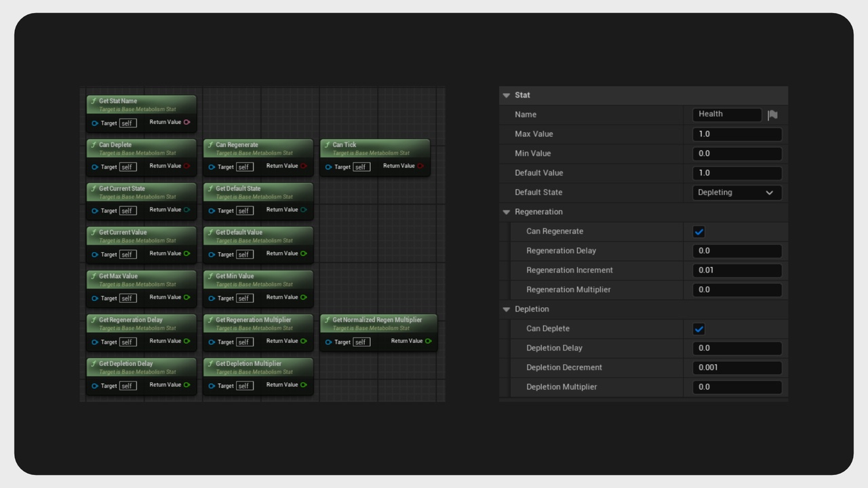Click the Return Value pin on Can Deplete node
Viewport: 868px width, 488px height.
click(x=186, y=166)
